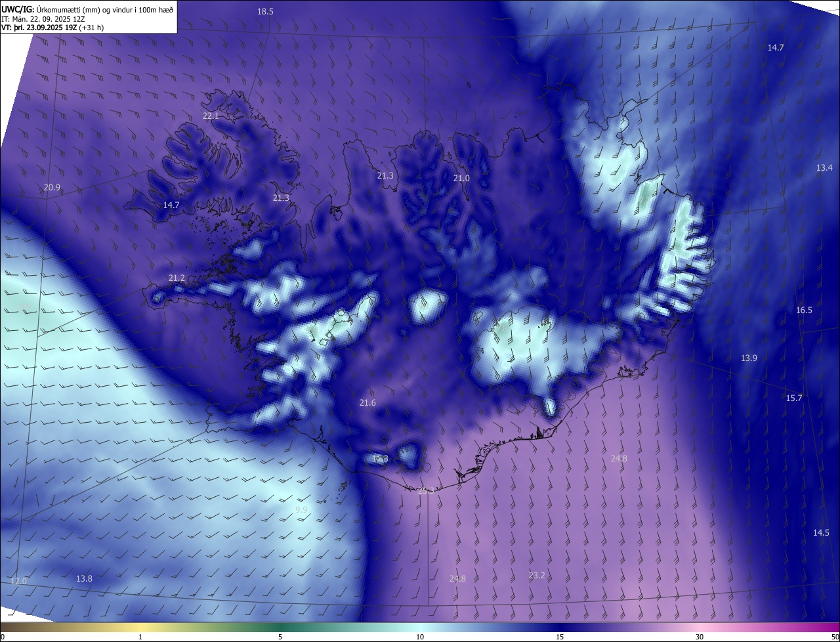Click the 21.6 value label
840x642 pixels.
point(367,402)
